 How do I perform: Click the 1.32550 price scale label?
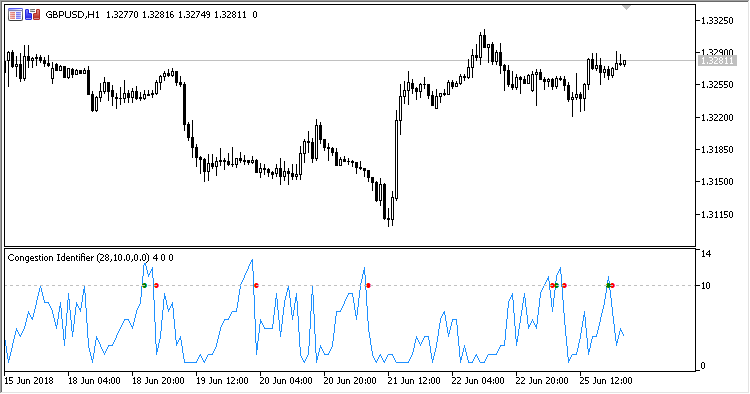717,85
